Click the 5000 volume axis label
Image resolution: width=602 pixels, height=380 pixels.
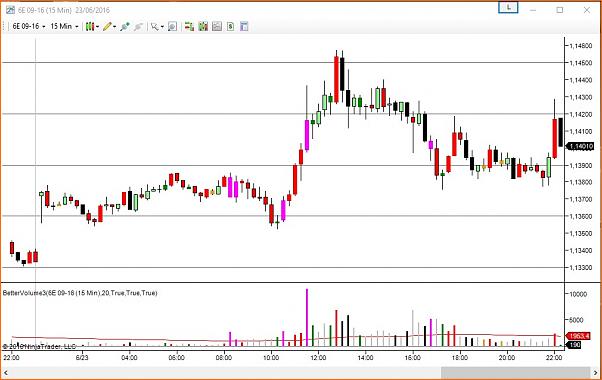[576, 320]
